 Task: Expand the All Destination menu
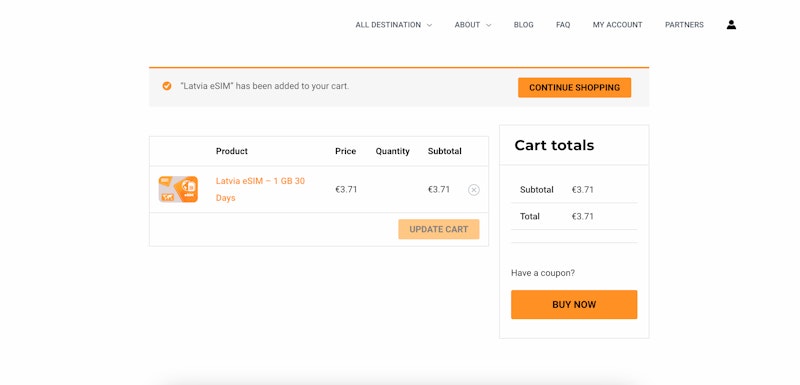tap(393, 24)
